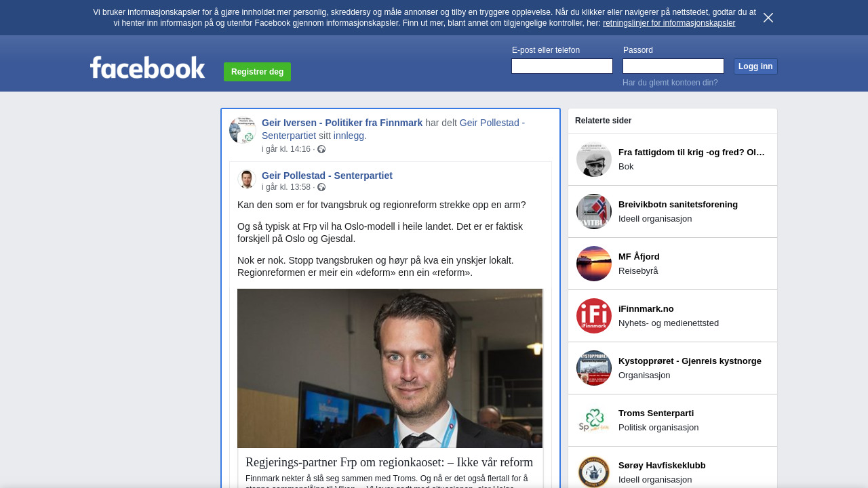This screenshot has width=868, height=488.
Task: Focus the Passord field
Action: point(673,66)
